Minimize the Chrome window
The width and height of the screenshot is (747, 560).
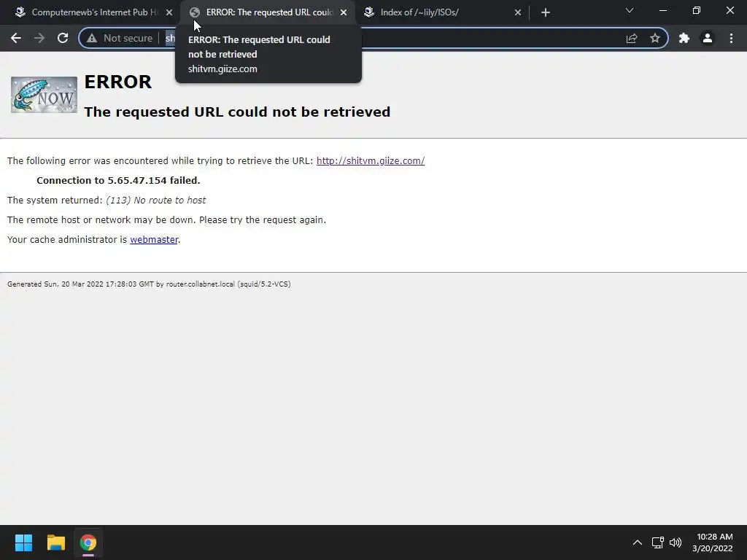(662, 10)
